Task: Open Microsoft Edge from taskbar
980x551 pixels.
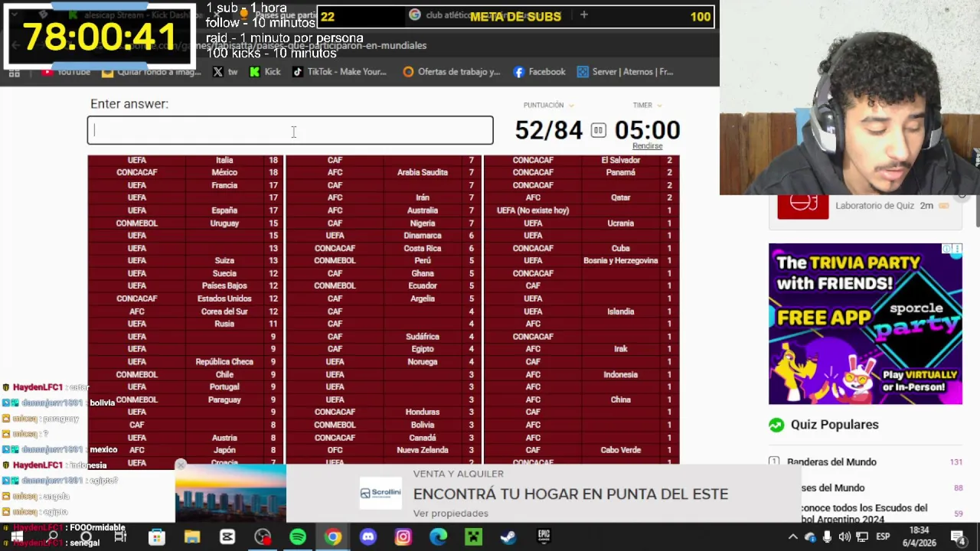Action: tap(438, 537)
